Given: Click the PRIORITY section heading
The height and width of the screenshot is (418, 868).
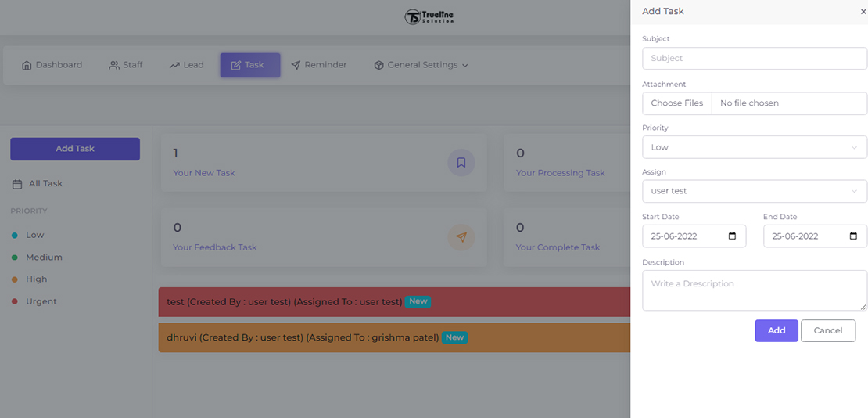Looking at the screenshot, I should coord(29,211).
